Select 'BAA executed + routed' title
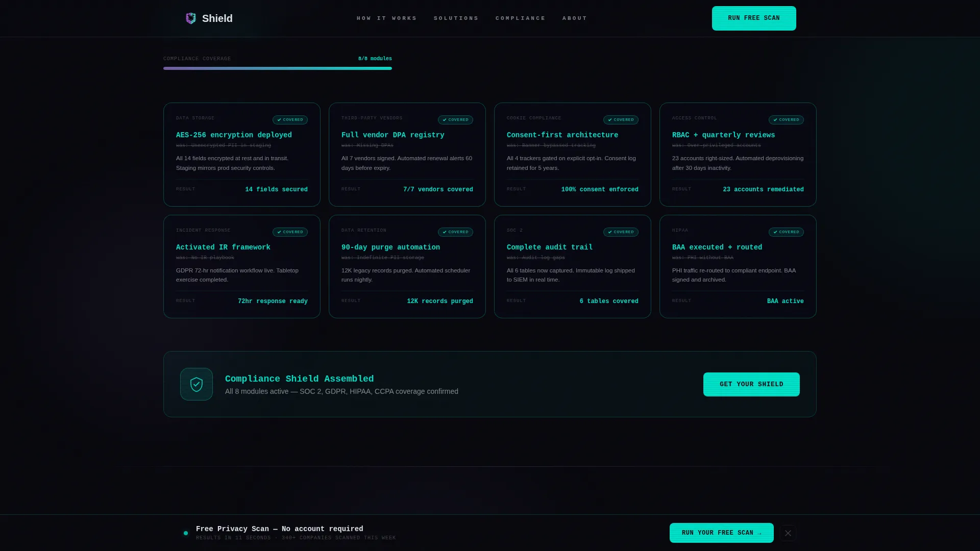Viewport: 980px width, 551px height. [x=717, y=247]
